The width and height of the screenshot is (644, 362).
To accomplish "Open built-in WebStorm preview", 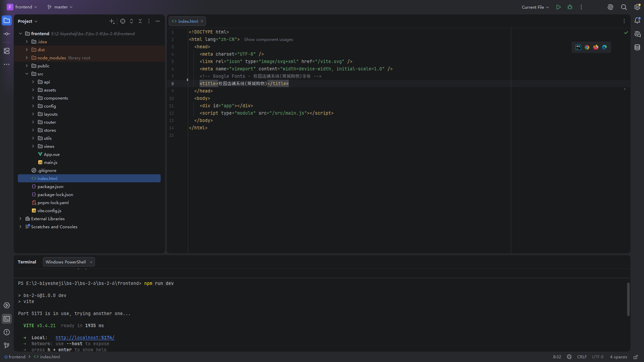I will (578, 47).
